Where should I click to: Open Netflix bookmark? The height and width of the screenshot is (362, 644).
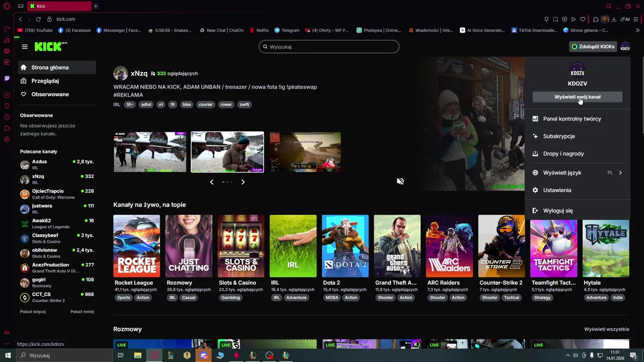coord(260,30)
